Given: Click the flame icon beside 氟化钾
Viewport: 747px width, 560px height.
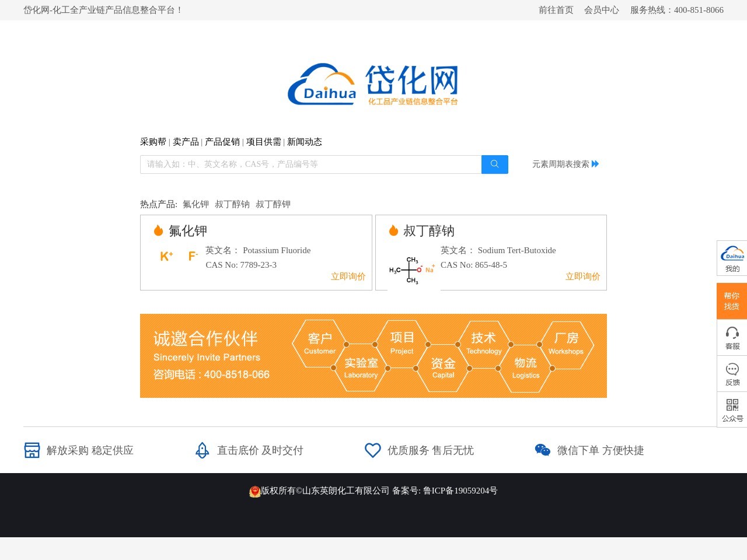Looking at the screenshot, I should pos(158,230).
